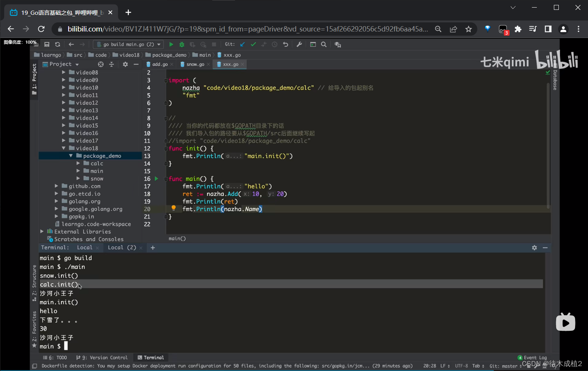Screen dimensions: 588x371
Task: Open settings with the wrench icon
Action: coord(299,44)
